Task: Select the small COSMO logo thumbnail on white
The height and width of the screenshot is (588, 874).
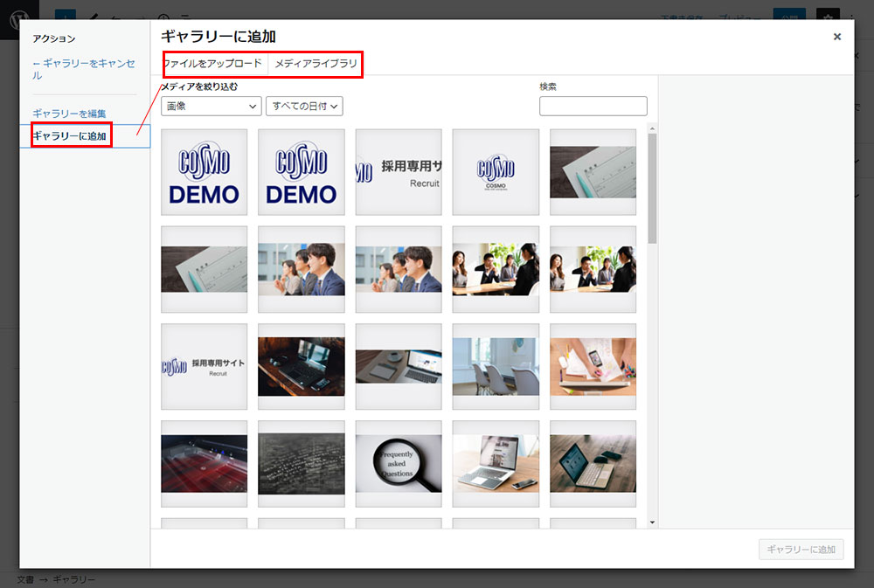Action: click(496, 172)
